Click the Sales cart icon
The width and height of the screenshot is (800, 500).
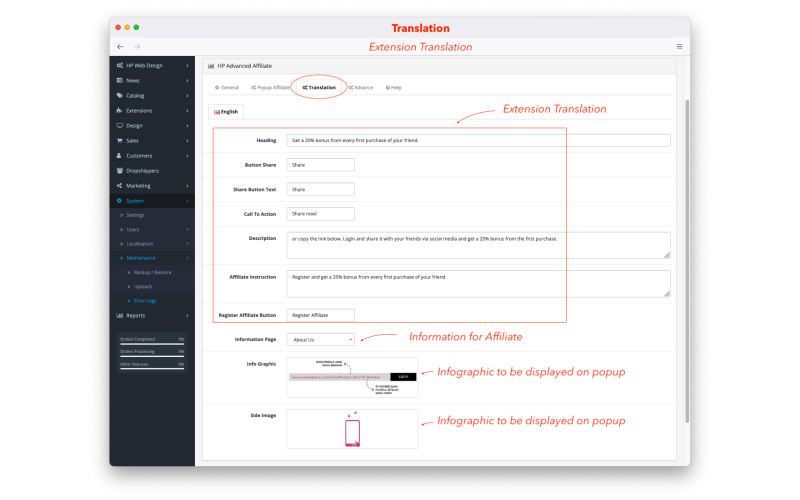pyautogui.click(x=119, y=140)
